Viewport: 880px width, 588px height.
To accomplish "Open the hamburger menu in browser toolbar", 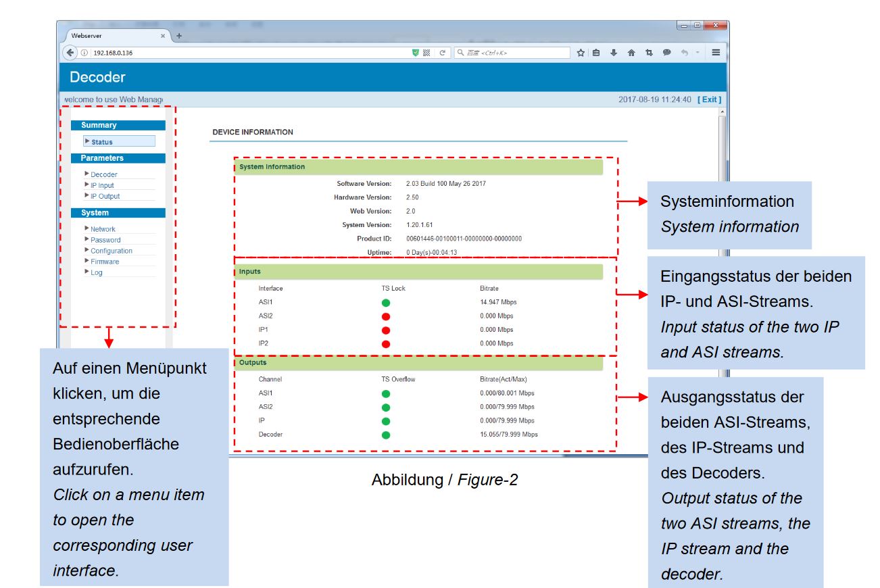I will click(x=716, y=53).
